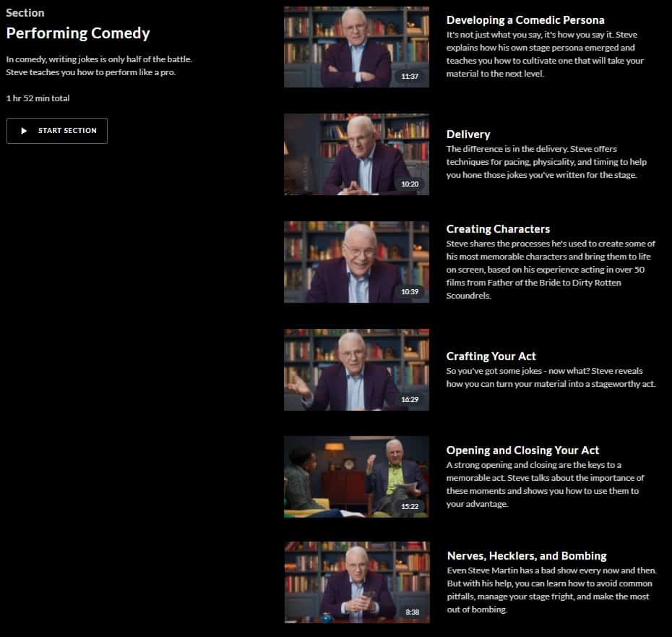This screenshot has width=672, height=637.
Task: Open the Opening and Closing Your Act thumbnail
Action: coord(356,477)
